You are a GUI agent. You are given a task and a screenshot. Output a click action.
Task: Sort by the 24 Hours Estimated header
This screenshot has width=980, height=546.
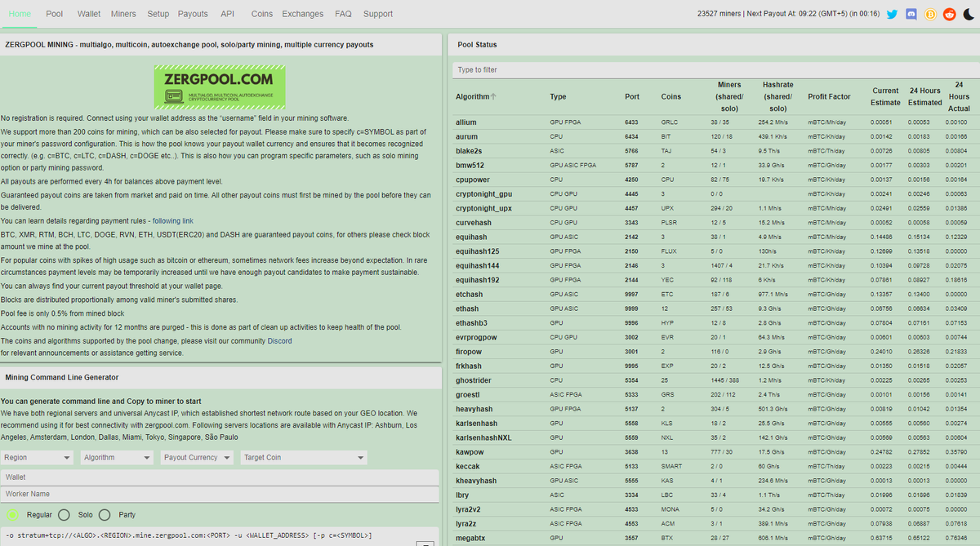coord(925,96)
